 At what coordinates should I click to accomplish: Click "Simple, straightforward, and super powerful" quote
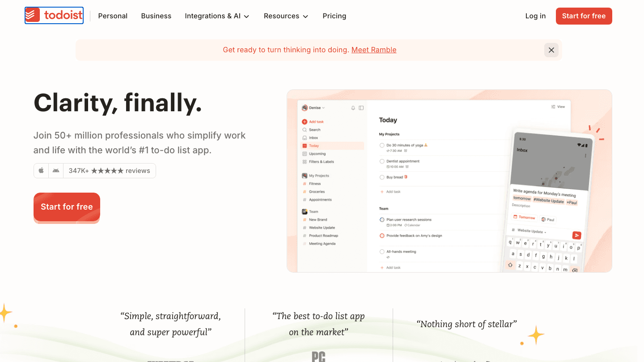171,324
